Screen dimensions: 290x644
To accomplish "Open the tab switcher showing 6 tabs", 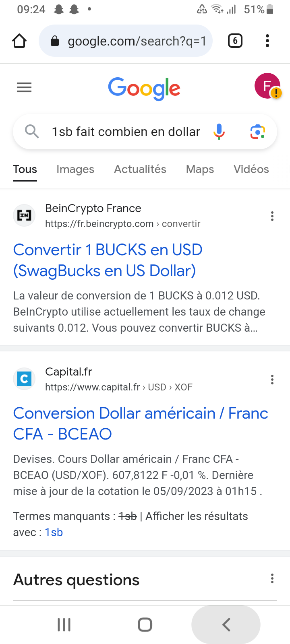I will pyautogui.click(x=235, y=41).
